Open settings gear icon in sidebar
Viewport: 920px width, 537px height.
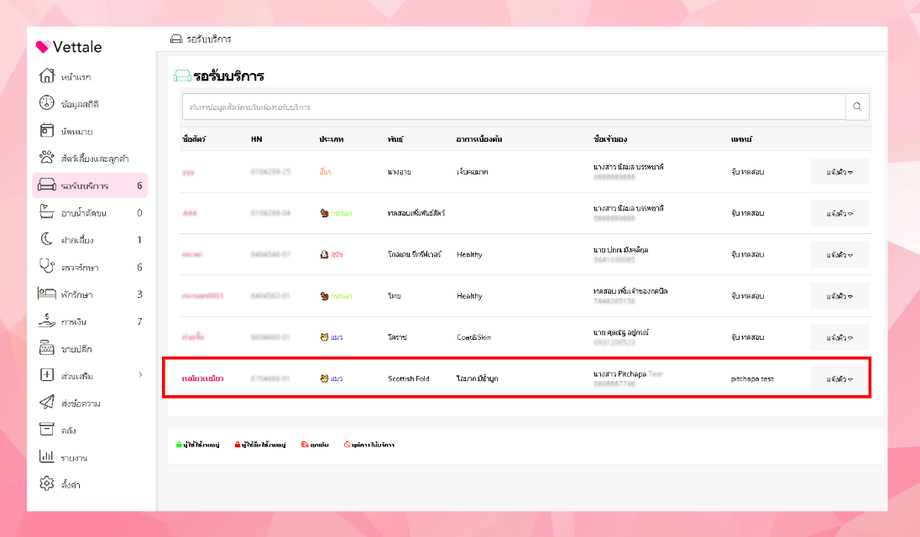point(46,484)
